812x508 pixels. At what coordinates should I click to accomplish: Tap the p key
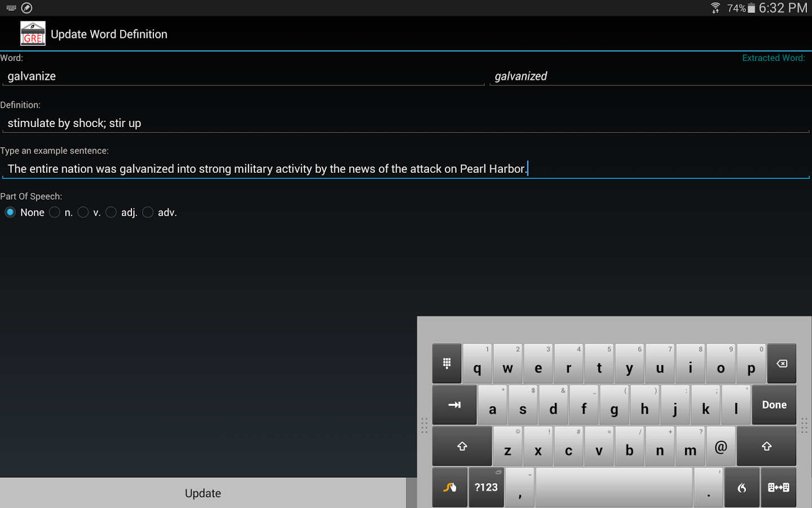tap(751, 364)
